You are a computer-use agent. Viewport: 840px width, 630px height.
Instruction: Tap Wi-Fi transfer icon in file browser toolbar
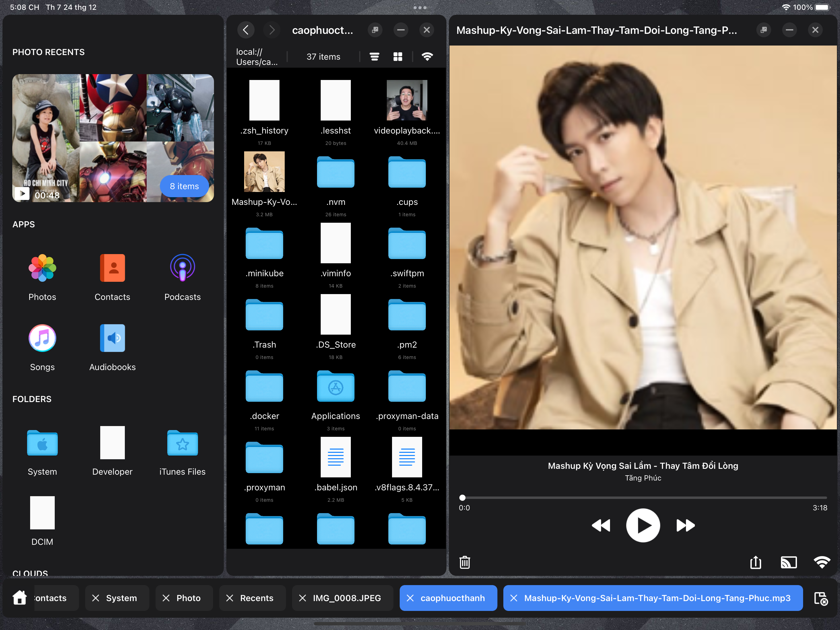pyautogui.click(x=427, y=57)
